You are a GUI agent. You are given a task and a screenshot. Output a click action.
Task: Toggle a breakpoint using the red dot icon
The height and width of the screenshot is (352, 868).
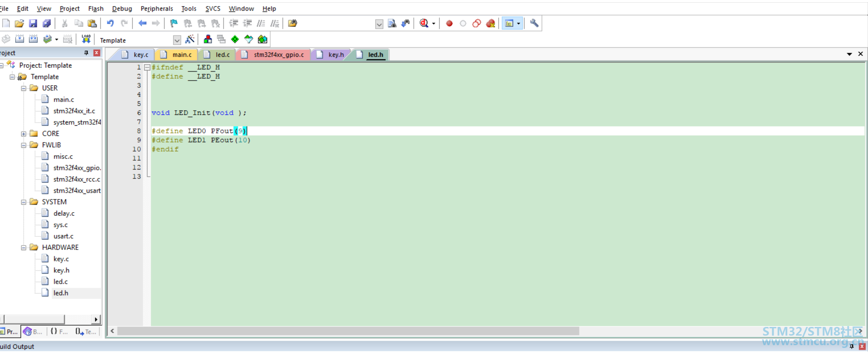coord(449,23)
